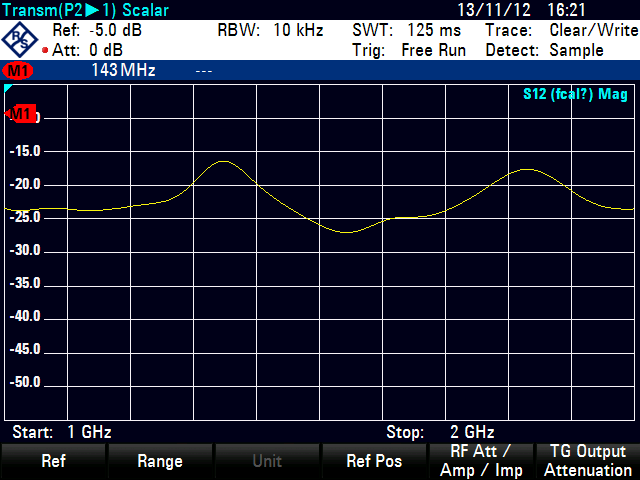The image size is (640, 480).
Task: Select the TG Output Attenuation softkey
Action: pos(586,461)
